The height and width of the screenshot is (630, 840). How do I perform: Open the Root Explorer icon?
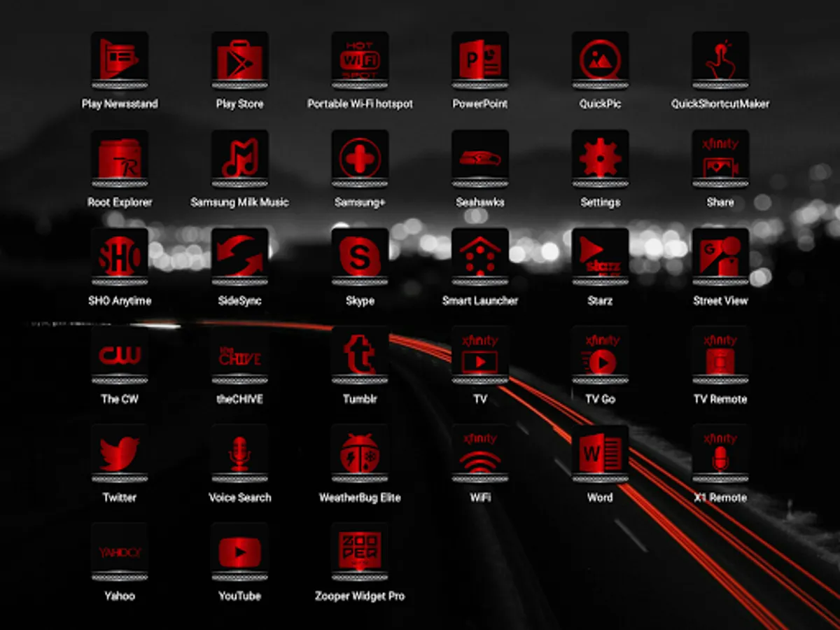click(x=119, y=159)
